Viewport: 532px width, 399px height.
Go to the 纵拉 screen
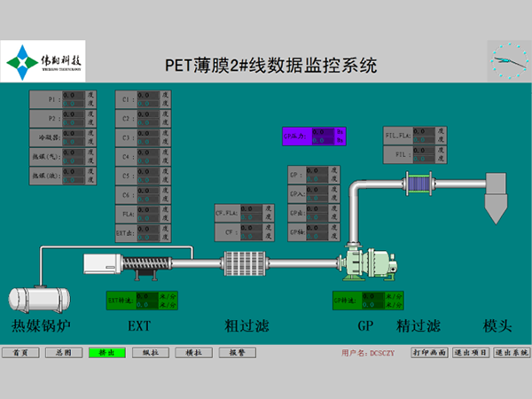pyautogui.click(x=150, y=352)
